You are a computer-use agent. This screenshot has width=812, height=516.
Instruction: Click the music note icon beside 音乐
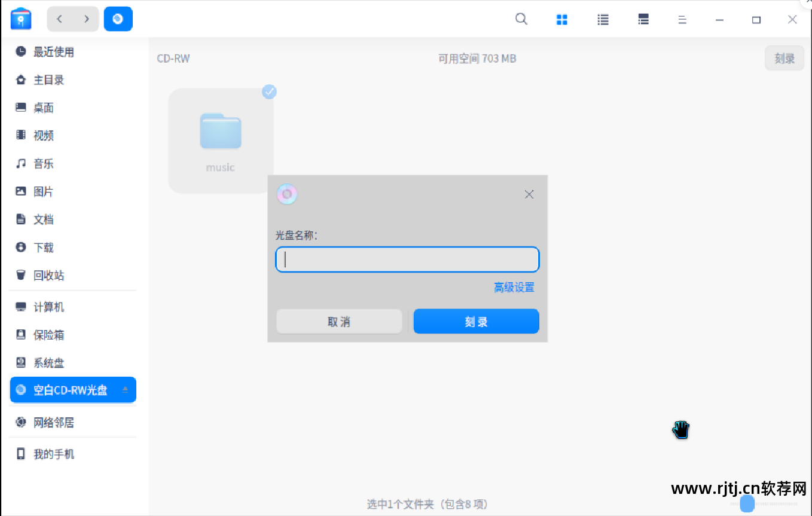click(x=21, y=163)
